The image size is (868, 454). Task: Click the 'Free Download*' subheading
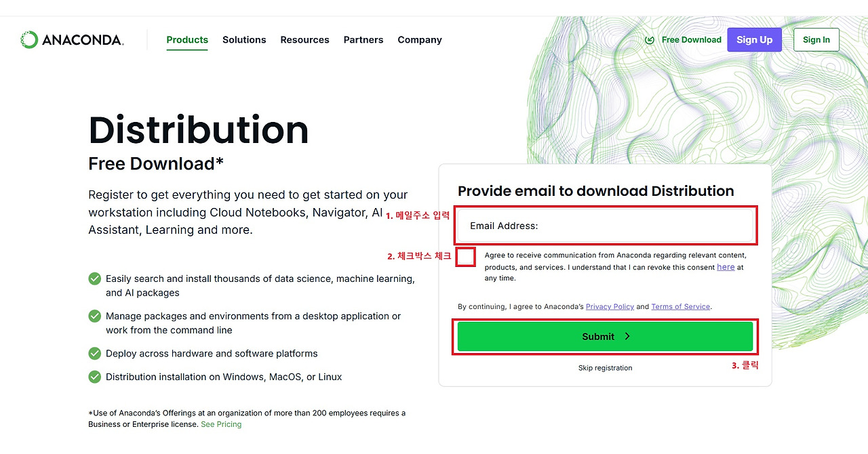156,164
